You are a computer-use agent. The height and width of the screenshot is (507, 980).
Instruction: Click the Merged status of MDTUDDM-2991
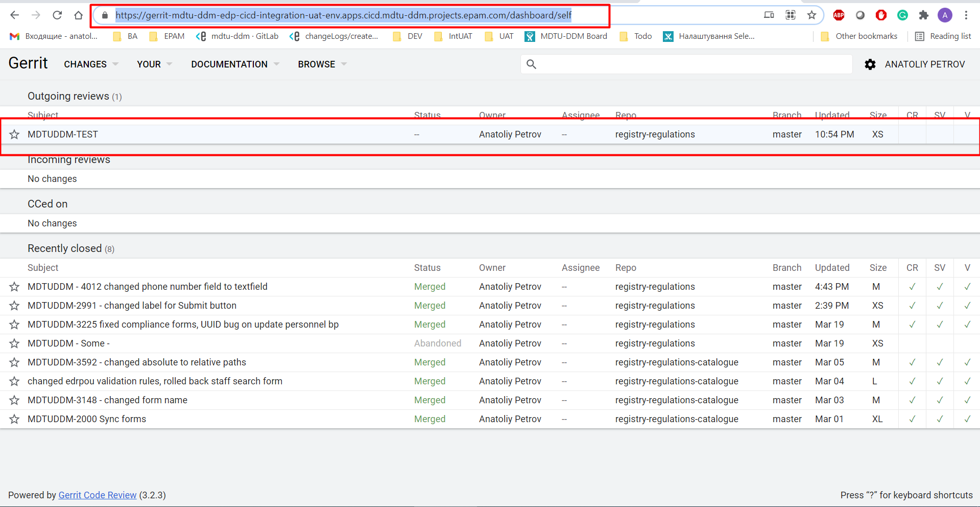[429, 306]
